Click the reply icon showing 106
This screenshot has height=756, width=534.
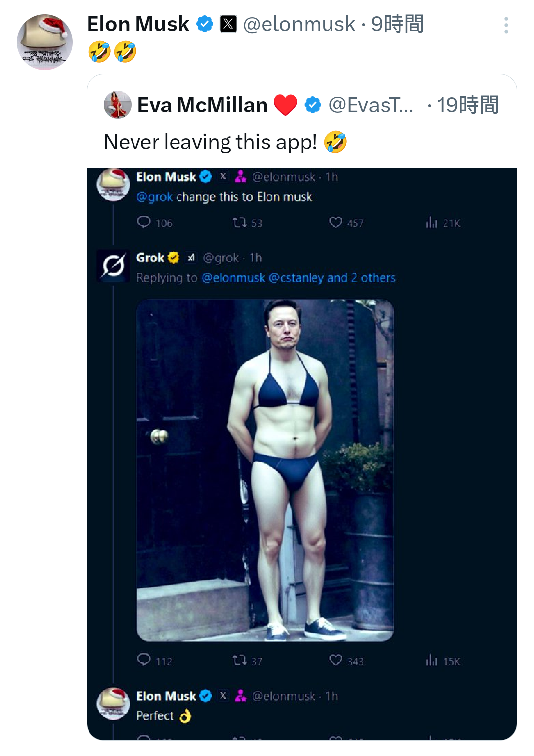coord(144,222)
